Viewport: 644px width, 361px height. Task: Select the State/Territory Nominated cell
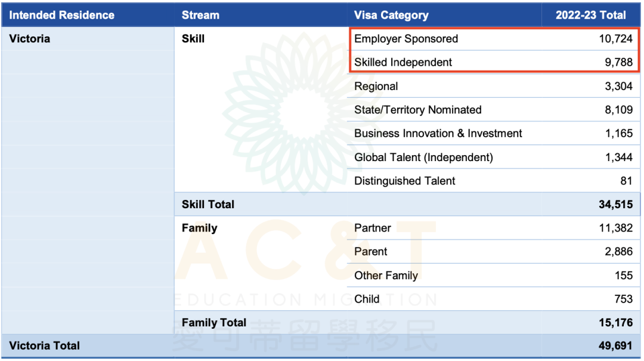point(417,110)
